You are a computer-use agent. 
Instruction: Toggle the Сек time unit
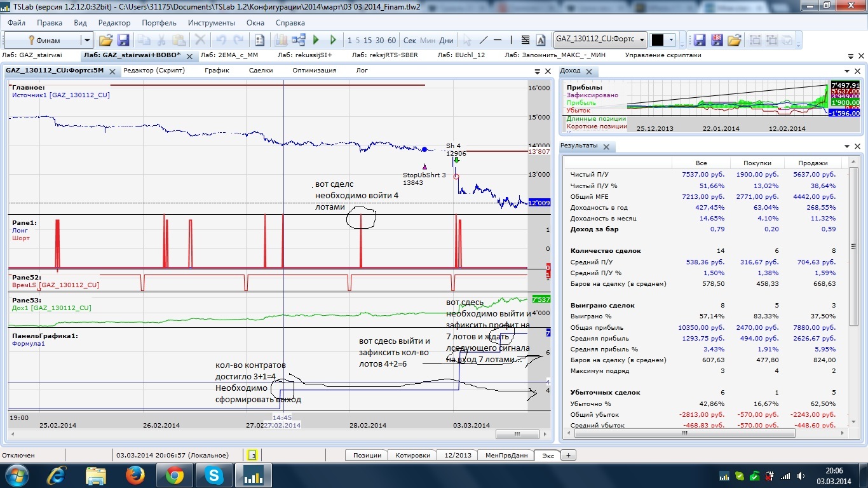(410, 40)
